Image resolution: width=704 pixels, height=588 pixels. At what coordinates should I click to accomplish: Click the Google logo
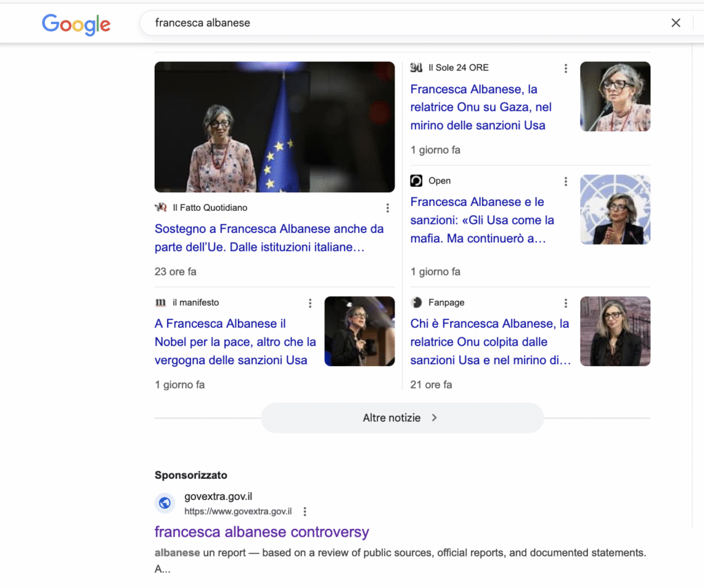coord(76,24)
